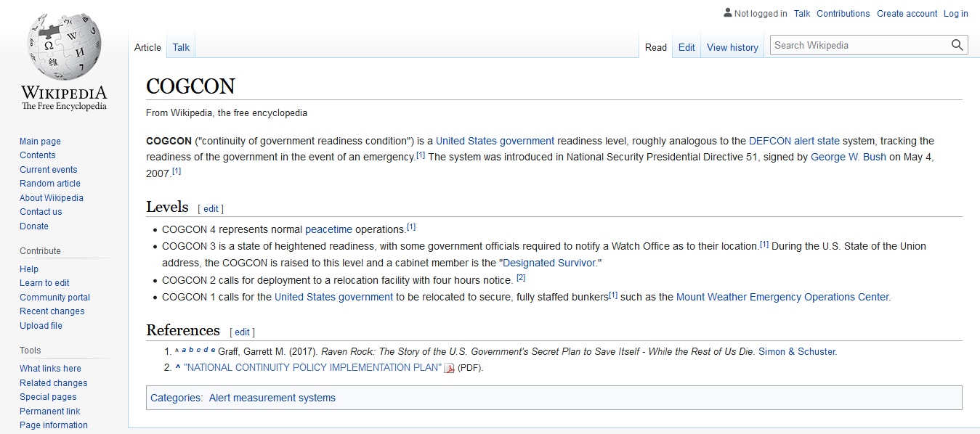Image resolution: width=980 pixels, height=434 pixels.
Task: Open the Related changes link
Action: pos(54,383)
